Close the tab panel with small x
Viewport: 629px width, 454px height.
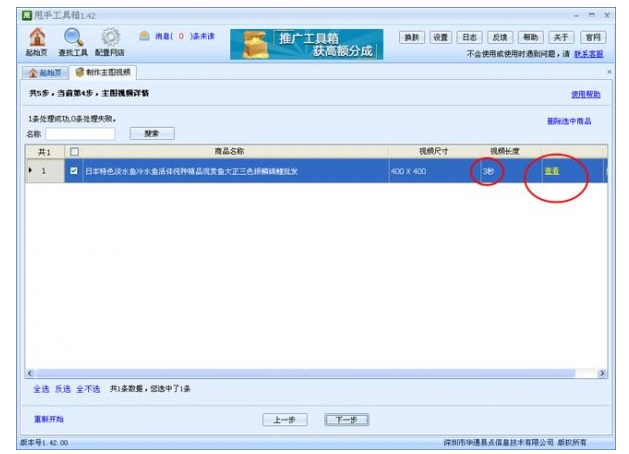point(609,72)
